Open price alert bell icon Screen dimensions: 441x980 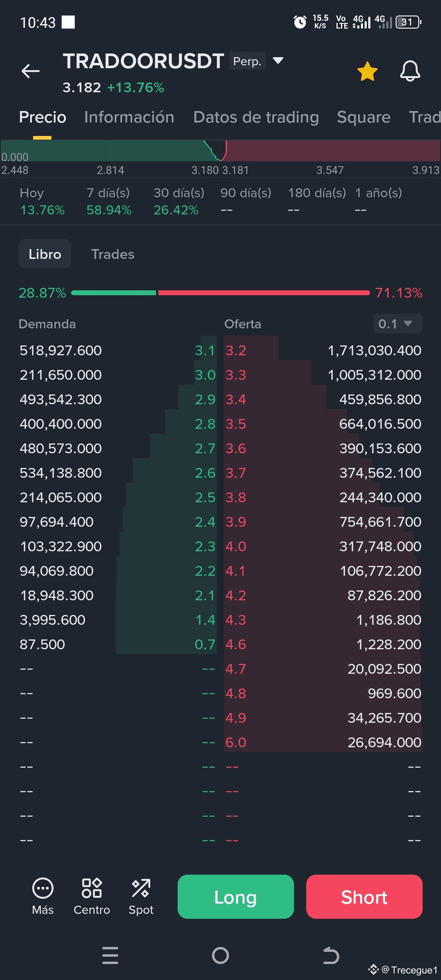coord(410,71)
